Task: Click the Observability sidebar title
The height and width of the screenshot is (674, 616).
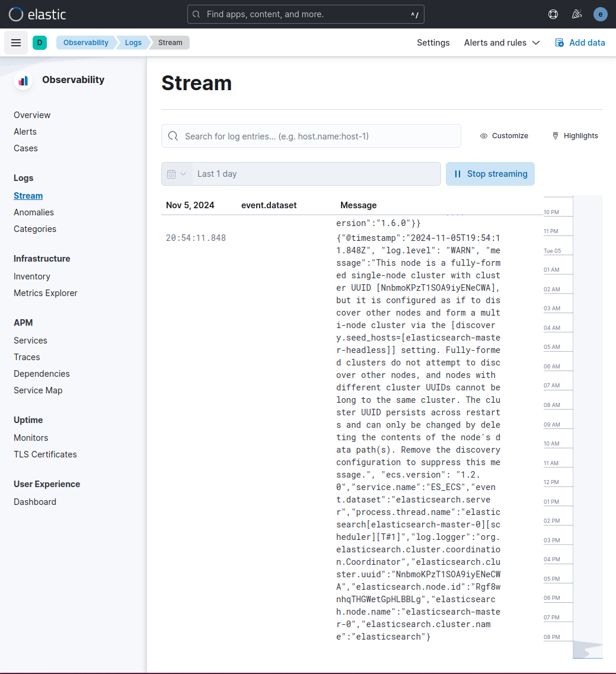Action: tap(73, 80)
